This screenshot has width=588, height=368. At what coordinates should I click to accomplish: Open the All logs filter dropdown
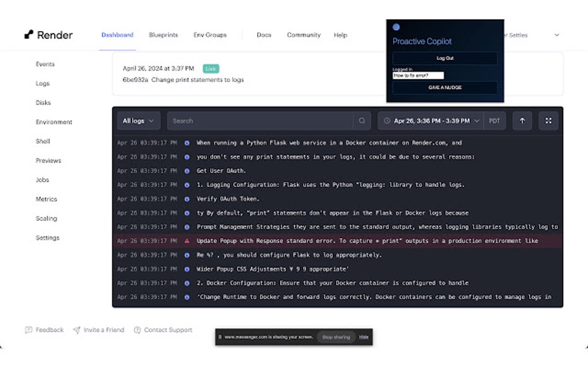[138, 121]
